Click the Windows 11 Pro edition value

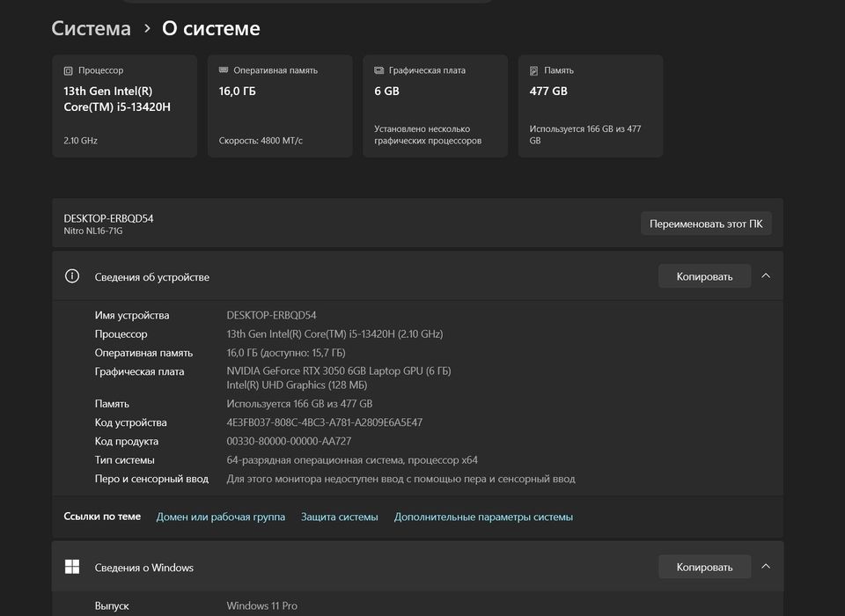coord(262,605)
